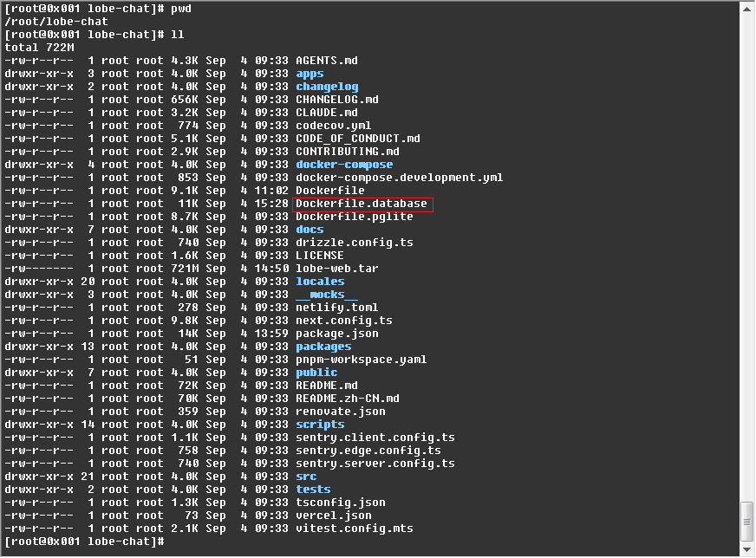Click the scrollbar down arrow
Image resolution: width=756 pixels, height=558 pixels.
[x=746, y=548]
